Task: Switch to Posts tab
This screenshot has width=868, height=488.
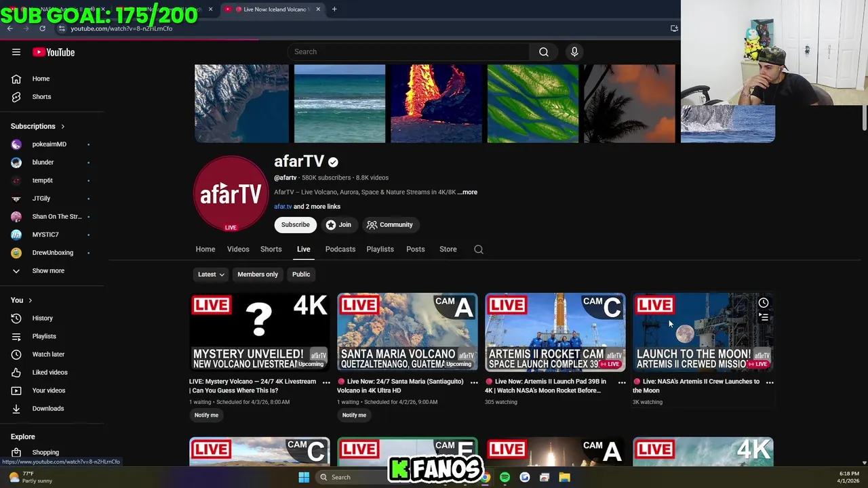Action: (416, 249)
